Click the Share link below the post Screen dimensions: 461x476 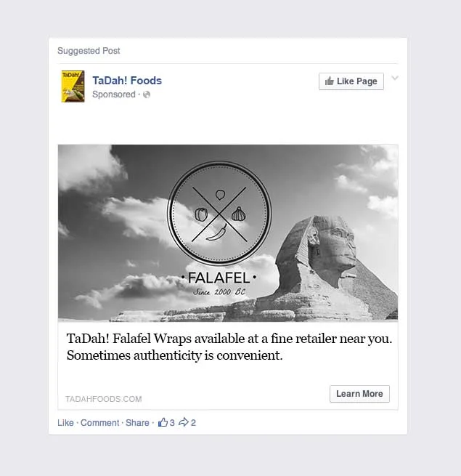[x=137, y=422]
